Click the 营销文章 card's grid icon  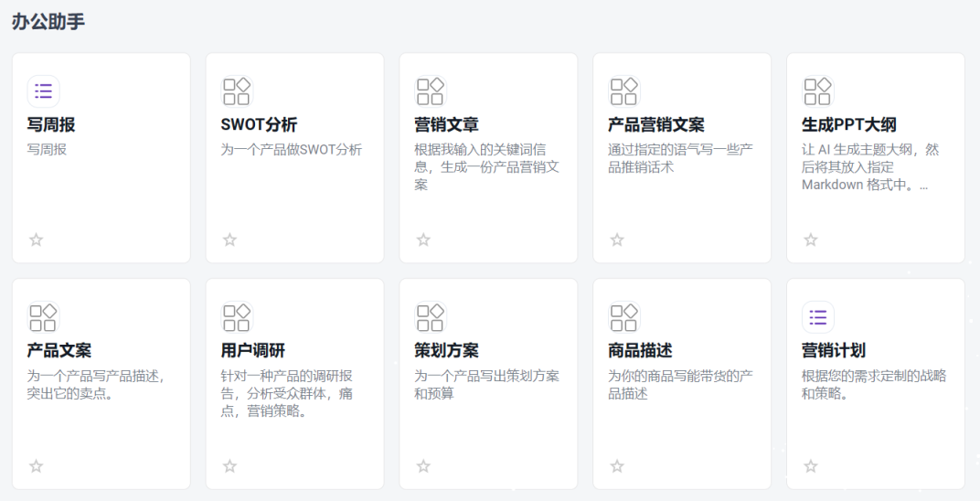pos(431,91)
